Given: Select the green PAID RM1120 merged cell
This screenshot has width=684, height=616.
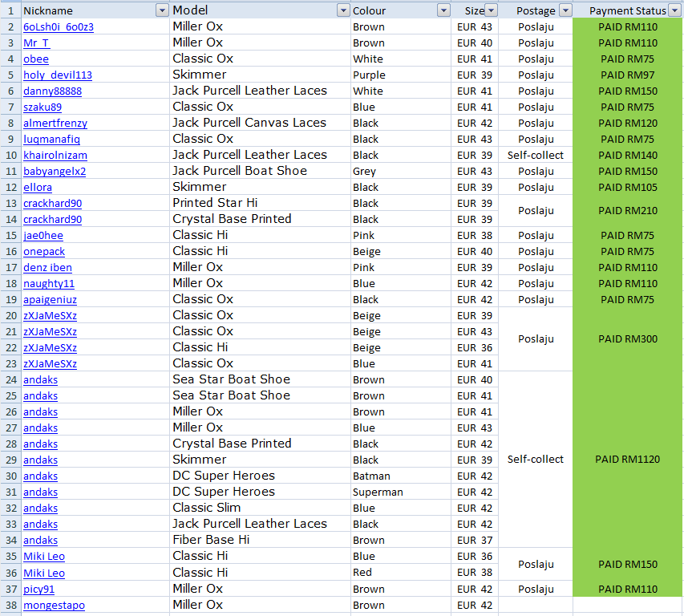Looking at the screenshot, I should coord(628,460).
